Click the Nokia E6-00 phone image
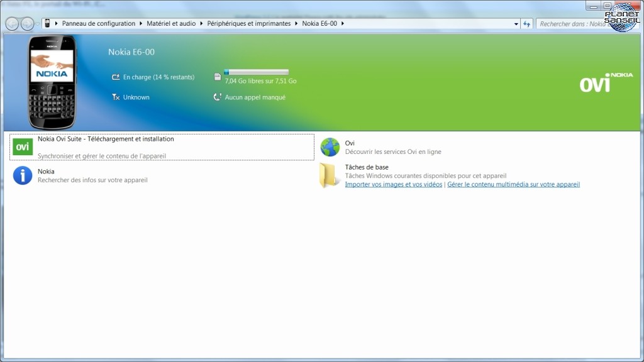 pyautogui.click(x=52, y=82)
